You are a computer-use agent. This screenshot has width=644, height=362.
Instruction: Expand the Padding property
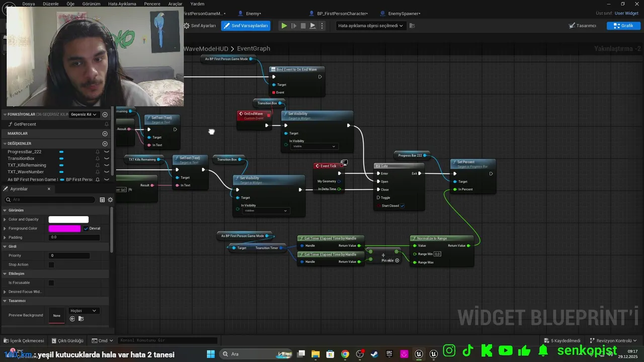(x=5, y=237)
